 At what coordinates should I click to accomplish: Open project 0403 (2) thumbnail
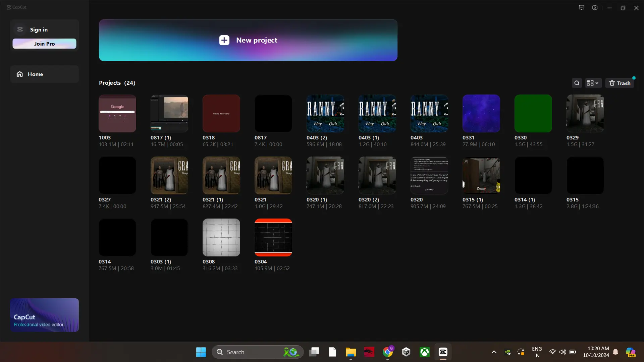325,113
